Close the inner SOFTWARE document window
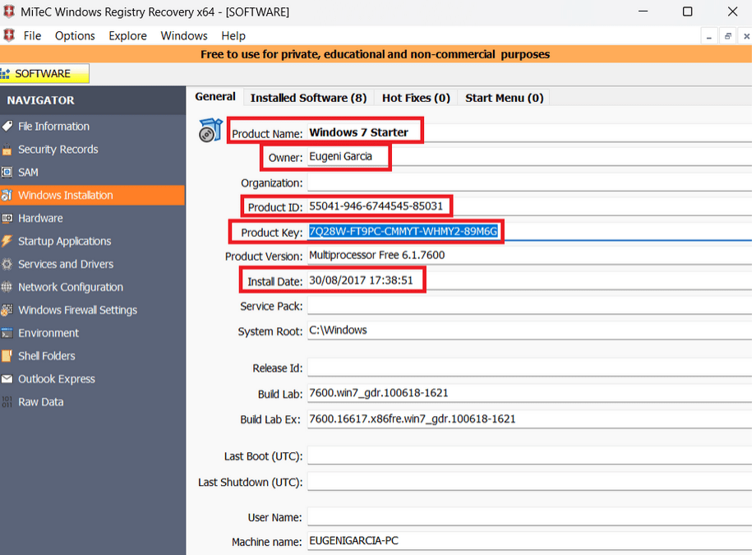Screen dimensions: 756x555 point(746,36)
